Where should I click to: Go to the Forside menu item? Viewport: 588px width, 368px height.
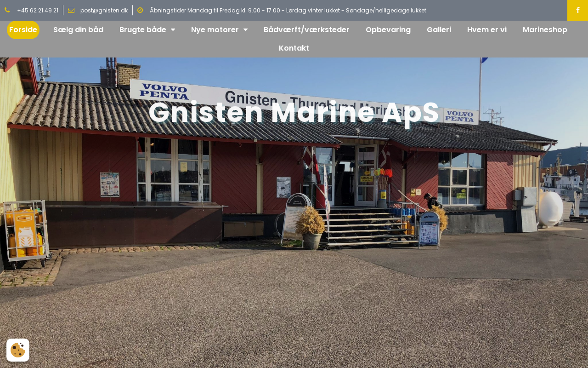(23, 30)
